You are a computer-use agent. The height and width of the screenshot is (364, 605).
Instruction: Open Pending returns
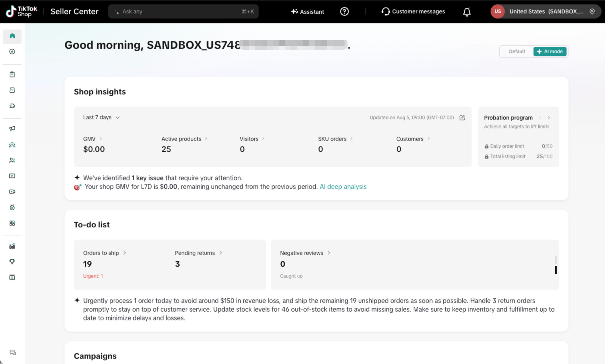point(198,253)
